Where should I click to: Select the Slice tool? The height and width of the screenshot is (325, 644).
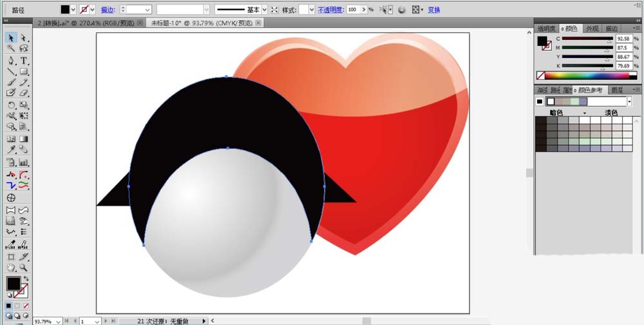(24, 257)
